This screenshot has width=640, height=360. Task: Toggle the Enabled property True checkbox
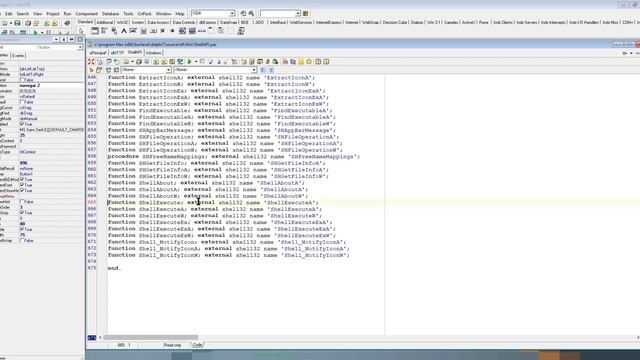[22, 124]
